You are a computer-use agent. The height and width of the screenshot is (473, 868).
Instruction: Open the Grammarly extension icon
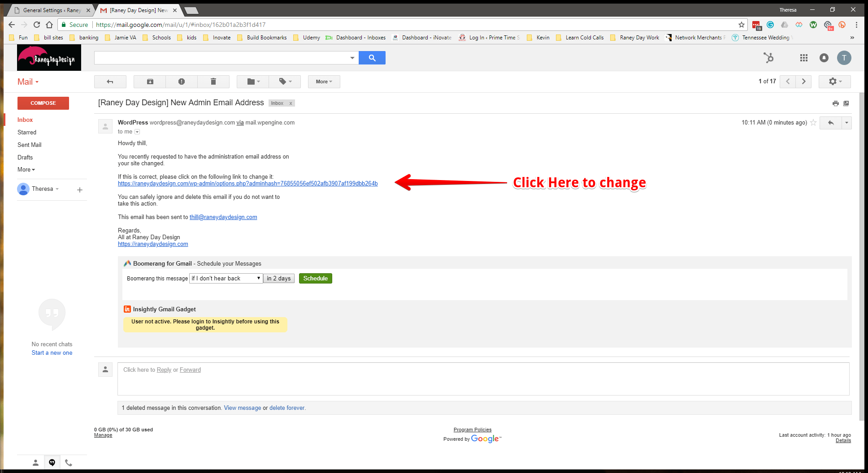click(770, 25)
